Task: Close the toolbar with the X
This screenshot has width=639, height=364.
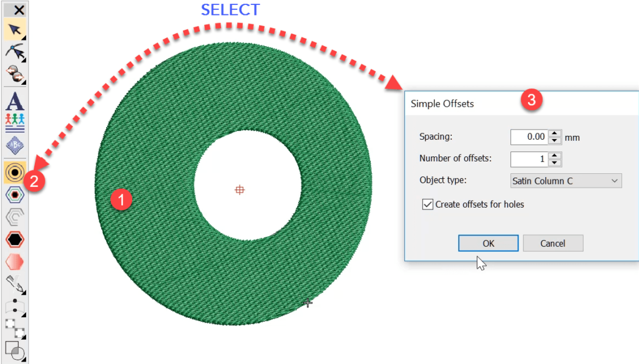Action: pos(19,10)
